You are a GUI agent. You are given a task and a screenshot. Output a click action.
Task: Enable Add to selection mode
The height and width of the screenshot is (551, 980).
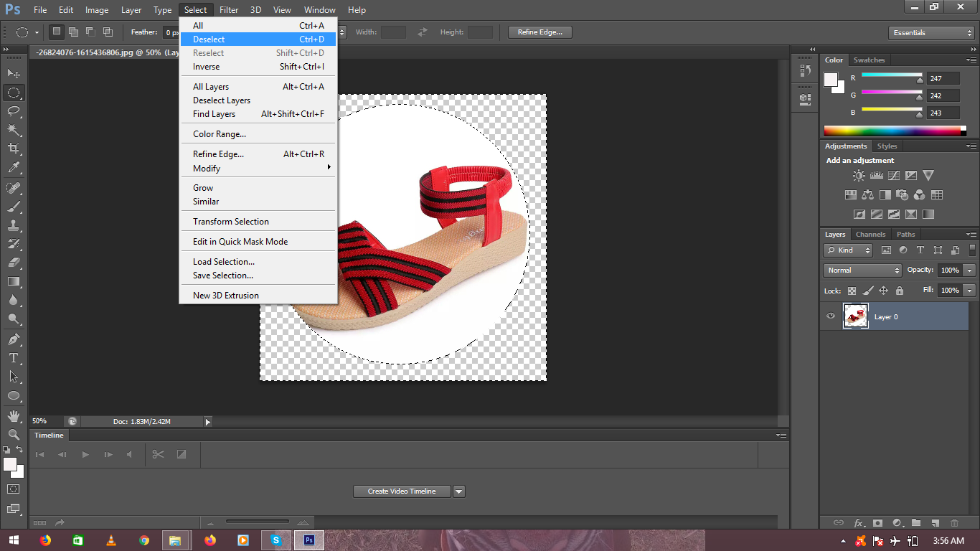73,32
